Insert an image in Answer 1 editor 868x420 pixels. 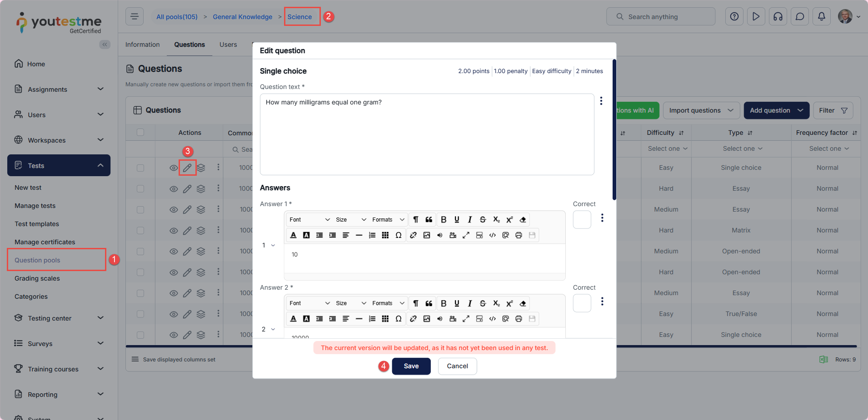(x=426, y=235)
